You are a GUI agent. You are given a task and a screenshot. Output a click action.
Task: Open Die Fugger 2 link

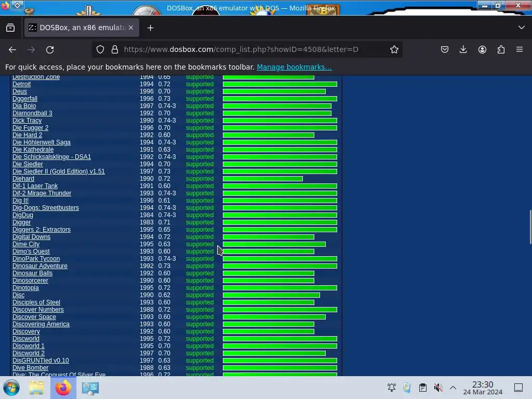click(x=31, y=128)
